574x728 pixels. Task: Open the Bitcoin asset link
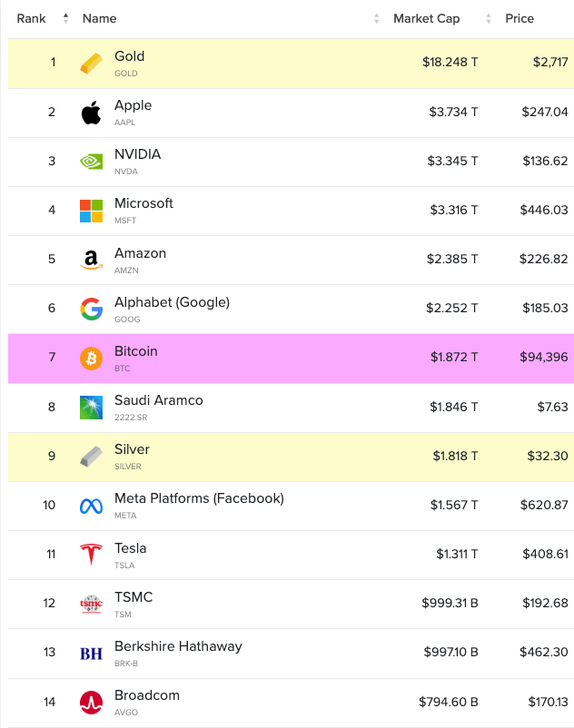pyautogui.click(x=136, y=351)
